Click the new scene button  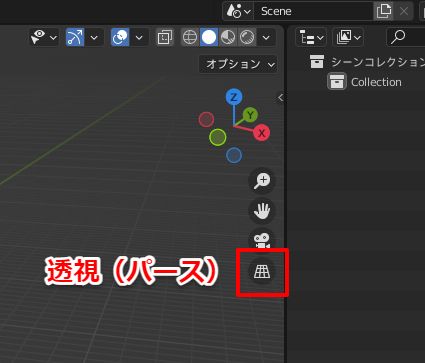point(384,11)
